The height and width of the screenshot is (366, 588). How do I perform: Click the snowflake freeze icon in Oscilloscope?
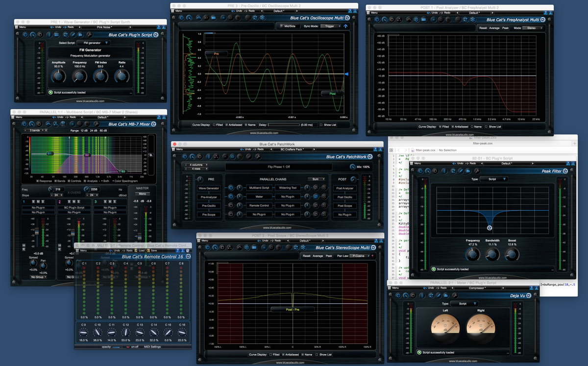tap(262, 17)
